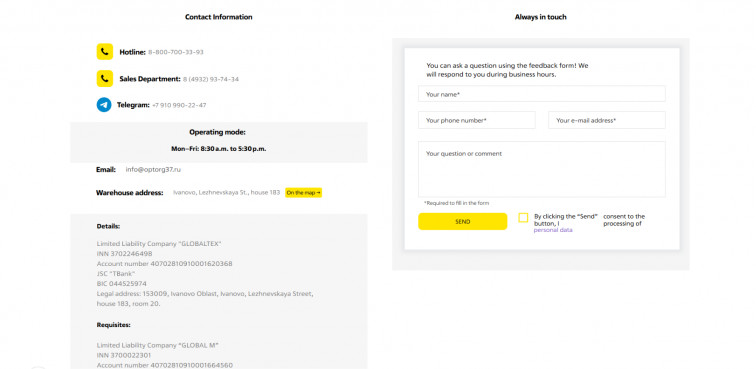The height and width of the screenshot is (369, 756).
Task: Click 'Limited Liability Company "GLOBALTEX"'
Action: (159, 244)
